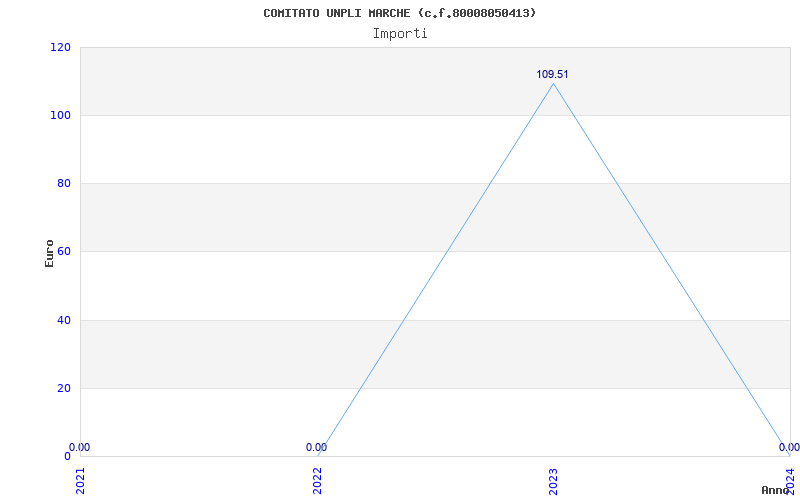Click the 109.51 data point label

552,74
